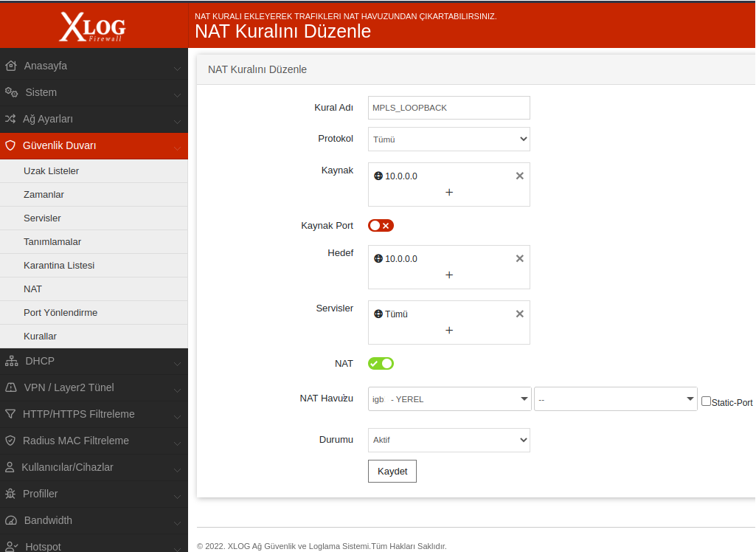Expand the Ağ Ayarları menu chevron
756x552 pixels.
click(x=178, y=123)
